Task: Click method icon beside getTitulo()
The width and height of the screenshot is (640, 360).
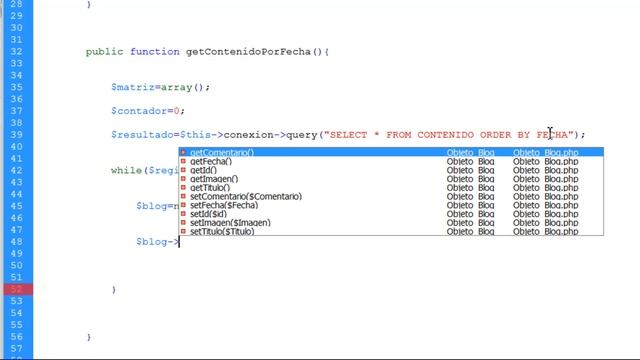Action: coord(183,187)
